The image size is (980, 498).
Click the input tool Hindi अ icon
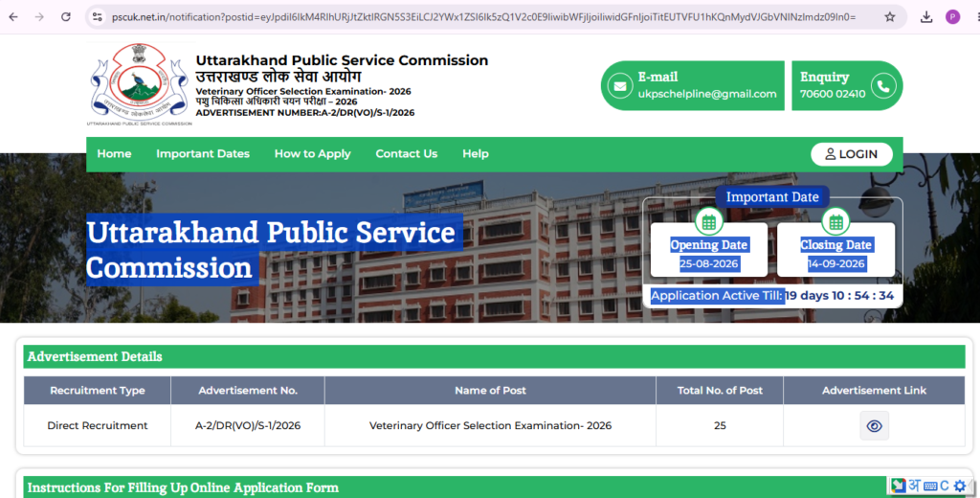pos(914,486)
